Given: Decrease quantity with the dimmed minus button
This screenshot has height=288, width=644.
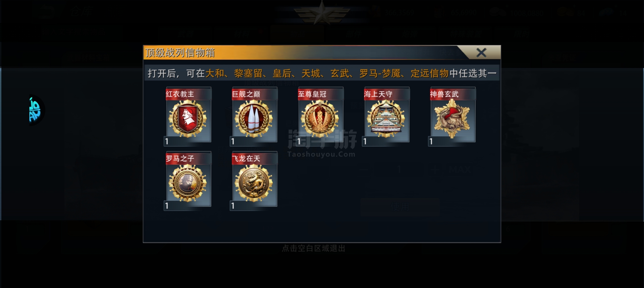Looking at the screenshot, I should (x=364, y=170).
